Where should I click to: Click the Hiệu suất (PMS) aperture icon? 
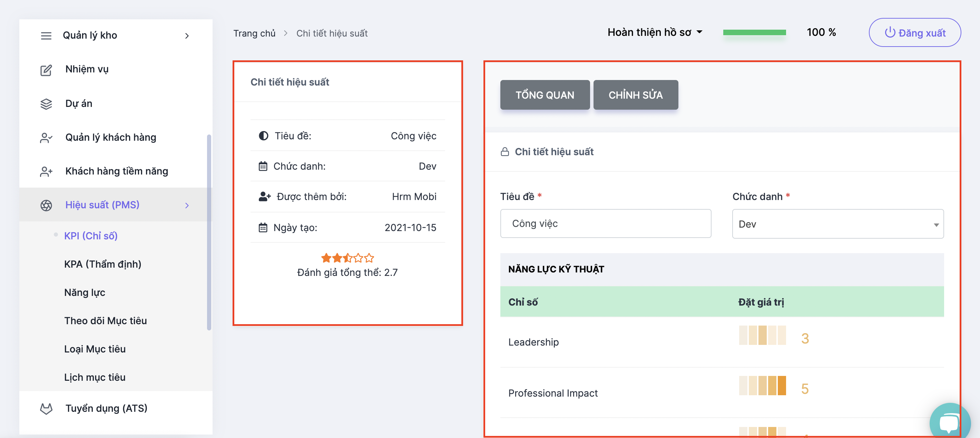tap(46, 205)
